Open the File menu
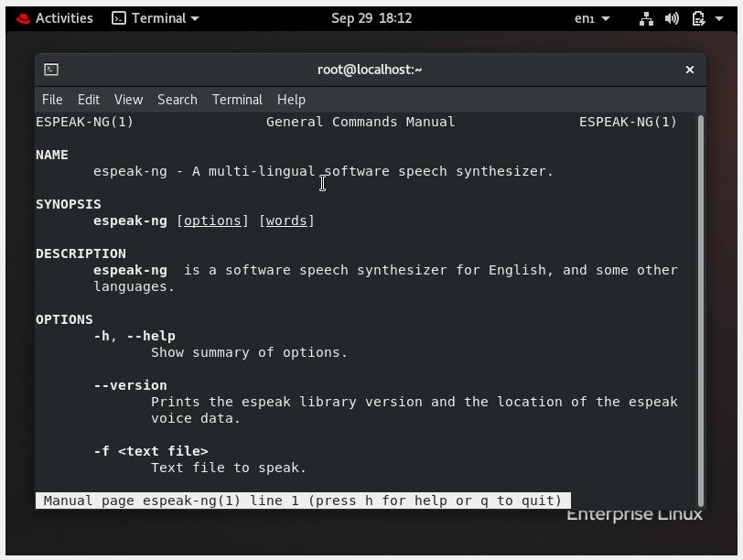Image resolution: width=743 pixels, height=560 pixels. (x=52, y=100)
